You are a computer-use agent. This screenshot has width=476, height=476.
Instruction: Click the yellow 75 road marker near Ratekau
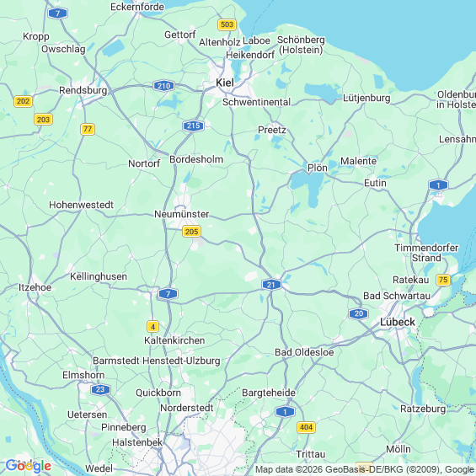coord(443,280)
